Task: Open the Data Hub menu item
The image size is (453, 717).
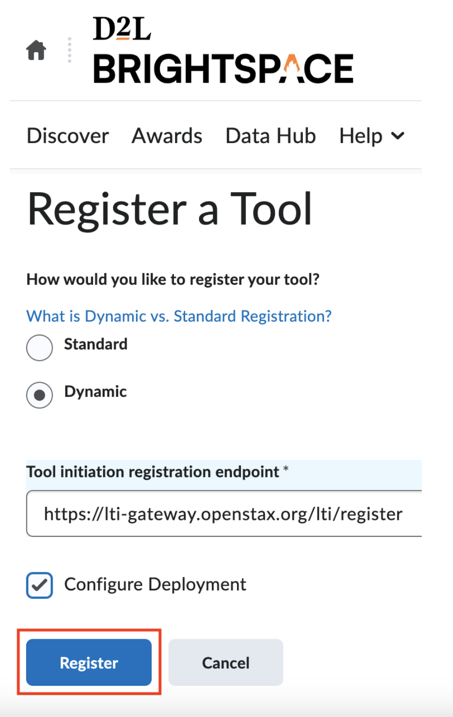Action: [x=271, y=136]
